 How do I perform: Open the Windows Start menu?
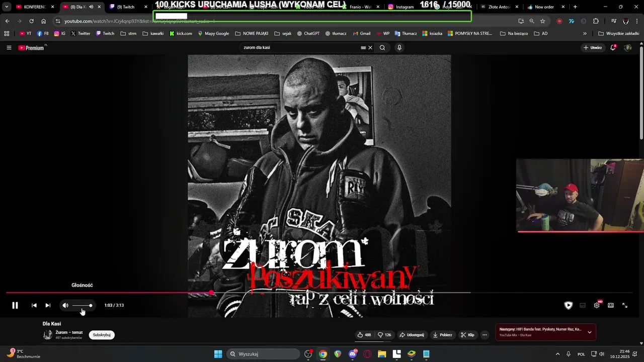218,354
